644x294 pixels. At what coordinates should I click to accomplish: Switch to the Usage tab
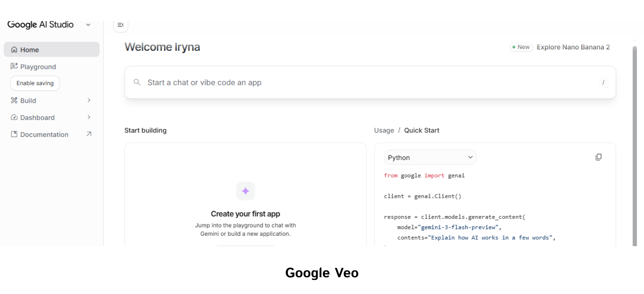tap(384, 130)
